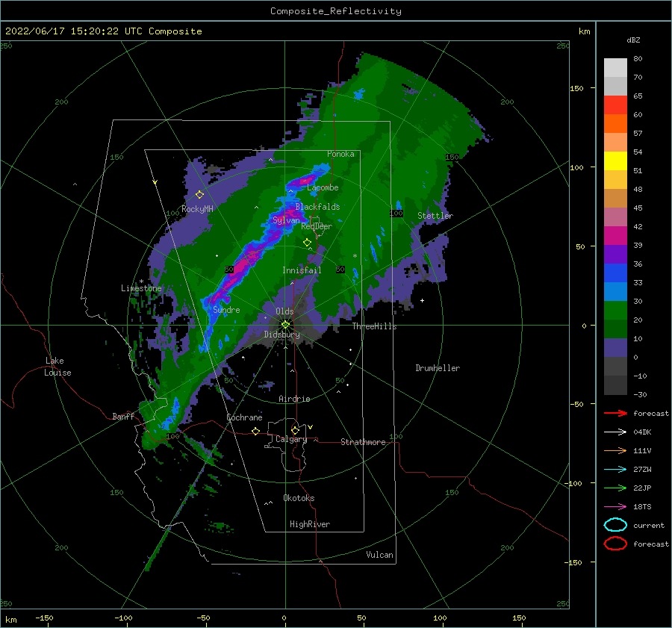
Task: Click the yellow diamond marker above RockyMH
Action: click(x=199, y=195)
